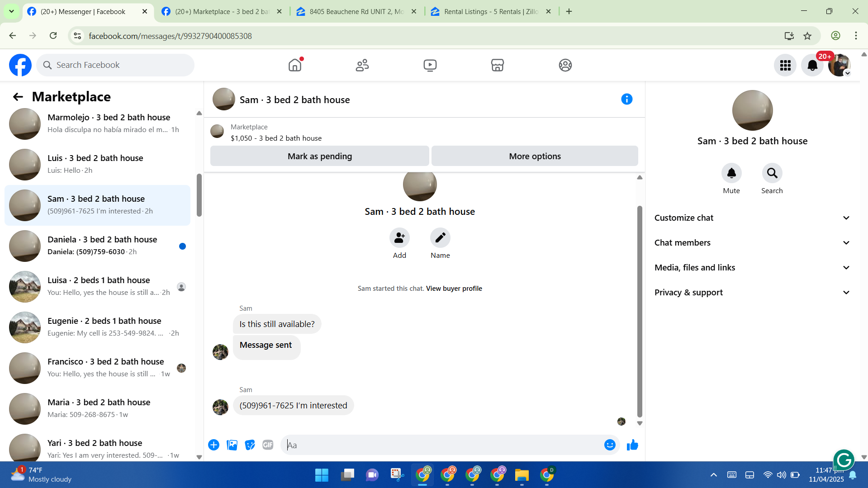868x488 pixels.
Task: Choose a GIF in composer
Action: pyautogui.click(x=268, y=445)
